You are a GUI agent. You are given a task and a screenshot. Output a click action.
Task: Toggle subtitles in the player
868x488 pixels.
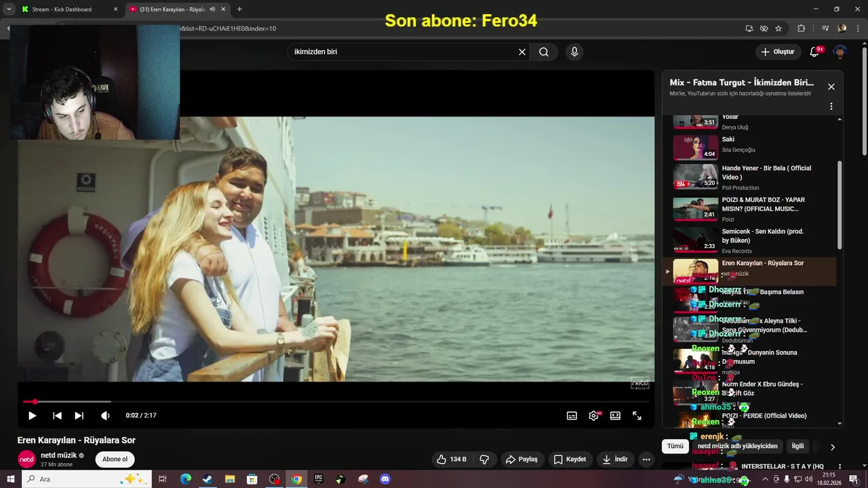click(x=572, y=415)
